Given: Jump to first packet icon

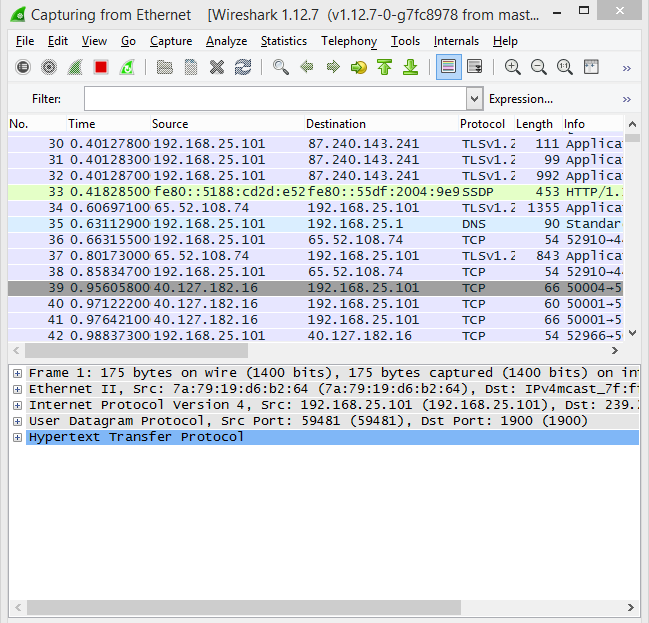Looking at the screenshot, I should [385, 67].
